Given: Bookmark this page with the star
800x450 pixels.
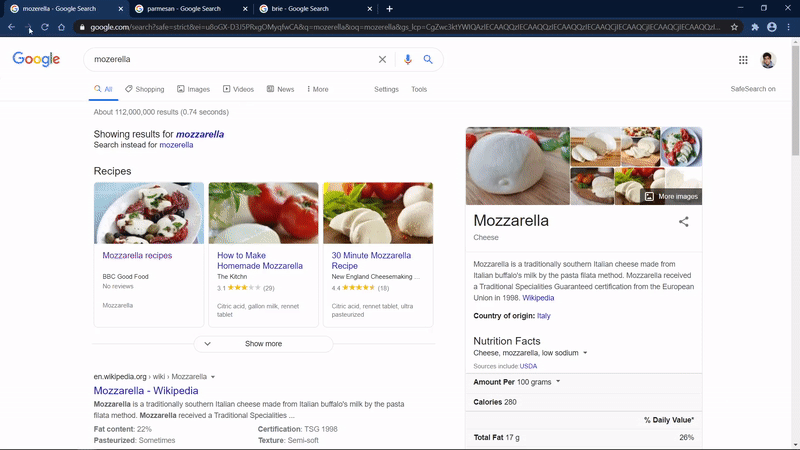Looking at the screenshot, I should click(x=734, y=27).
